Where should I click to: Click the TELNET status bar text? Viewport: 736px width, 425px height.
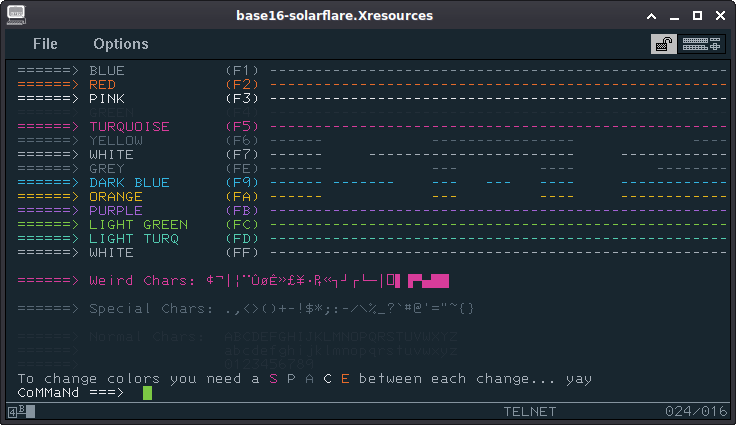pyautogui.click(x=530, y=412)
